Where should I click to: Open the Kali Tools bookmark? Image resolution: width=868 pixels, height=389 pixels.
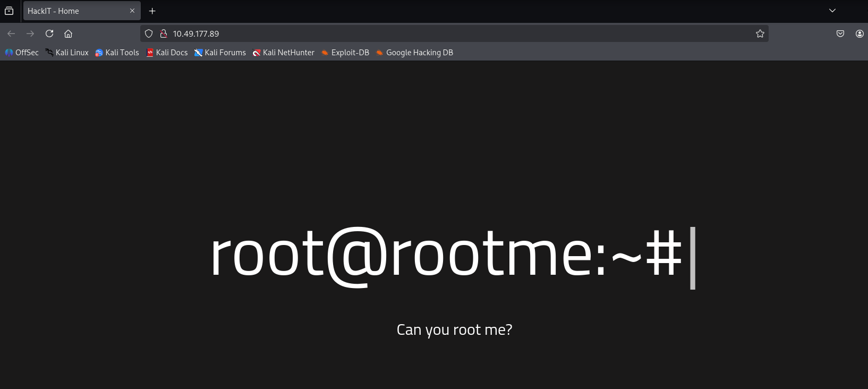(x=117, y=53)
